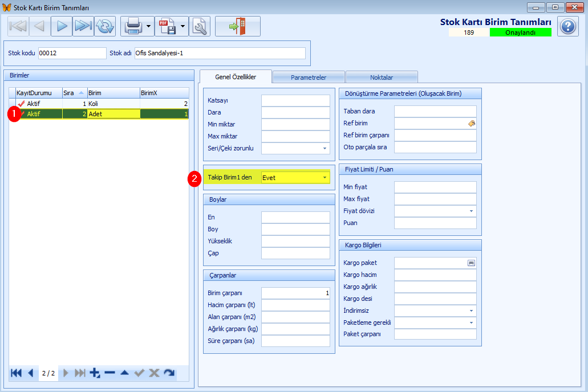
Task: Add new unit row with plus
Action: [x=95, y=373]
